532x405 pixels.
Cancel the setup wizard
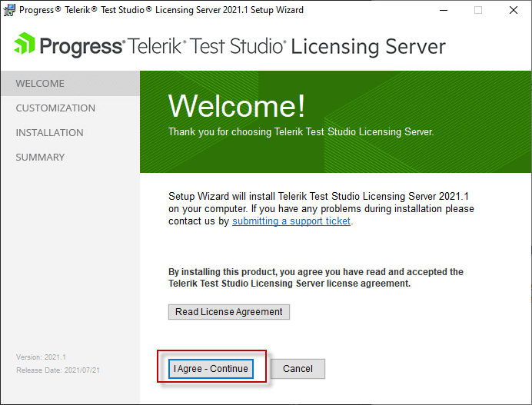298,369
